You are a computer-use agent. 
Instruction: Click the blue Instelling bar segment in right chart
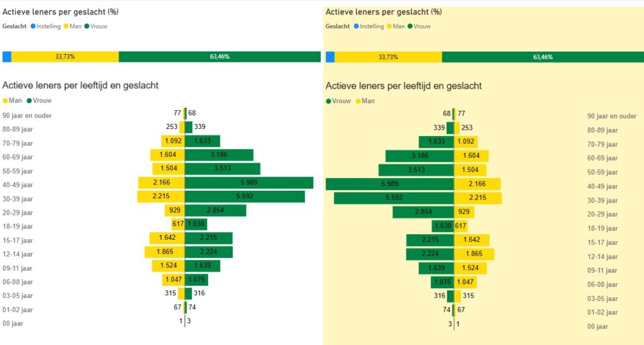(330, 57)
